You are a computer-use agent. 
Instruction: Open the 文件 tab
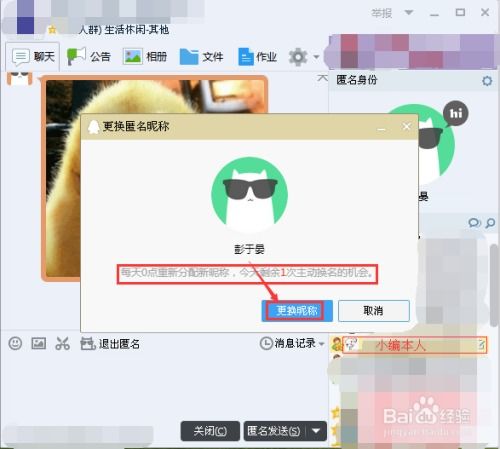pyautogui.click(x=201, y=57)
